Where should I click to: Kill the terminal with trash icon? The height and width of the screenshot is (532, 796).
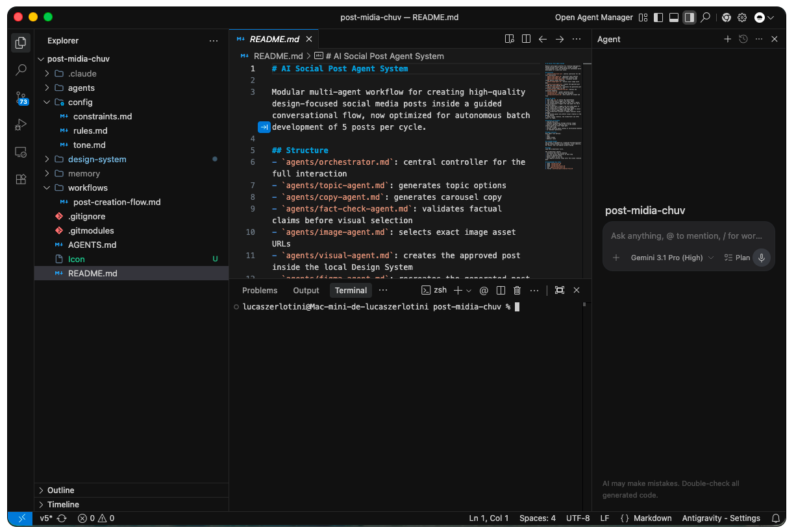(517, 290)
